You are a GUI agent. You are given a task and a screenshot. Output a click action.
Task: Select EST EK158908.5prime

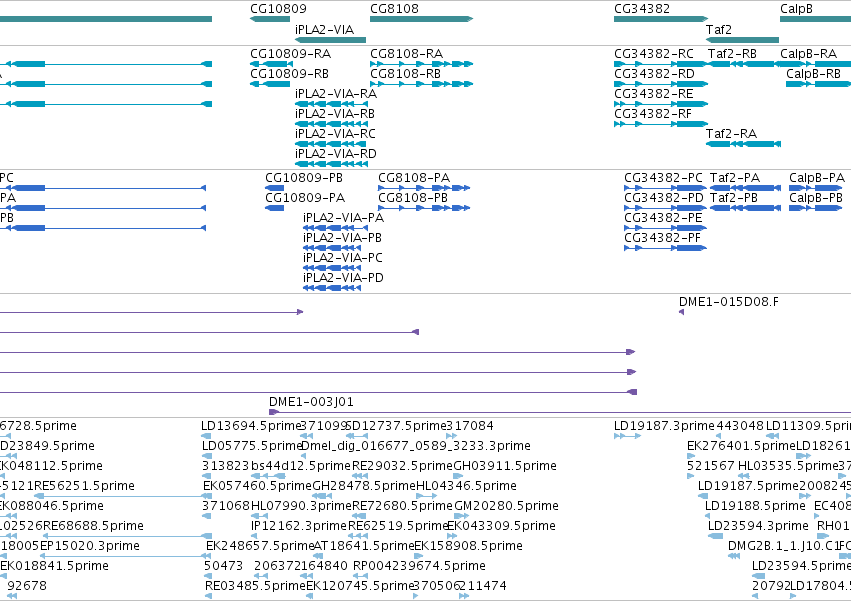pyautogui.click(x=468, y=546)
